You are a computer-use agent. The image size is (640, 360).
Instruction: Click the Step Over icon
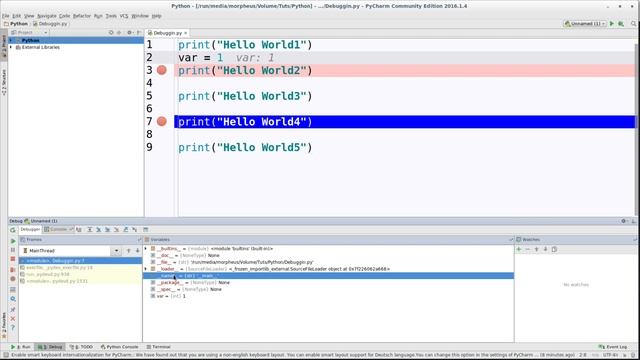coord(90,230)
